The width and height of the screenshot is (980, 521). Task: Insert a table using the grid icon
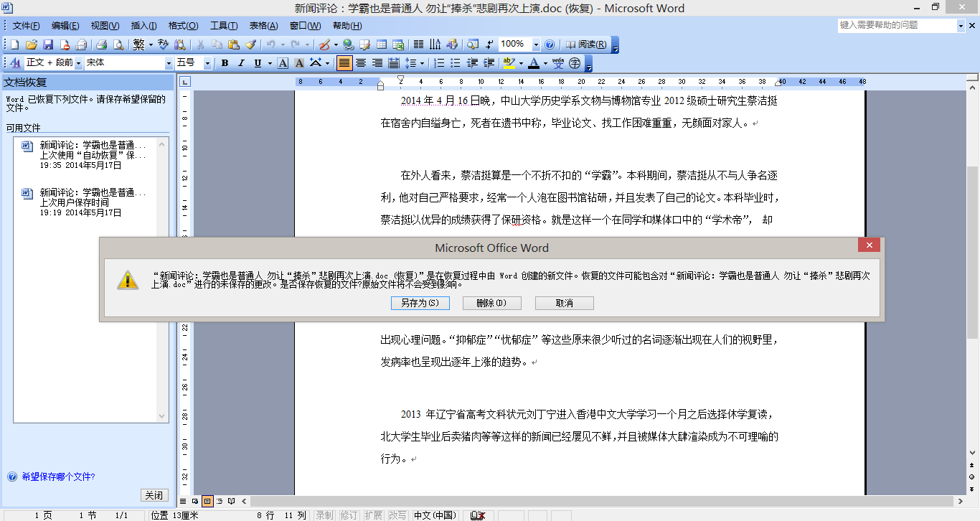(381, 44)
